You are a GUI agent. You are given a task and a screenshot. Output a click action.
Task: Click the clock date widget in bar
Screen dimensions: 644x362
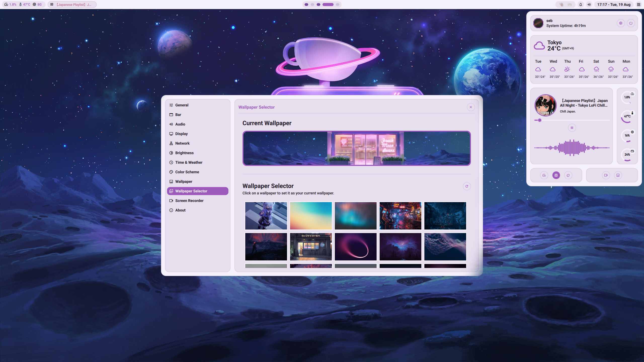click(614, 5)
